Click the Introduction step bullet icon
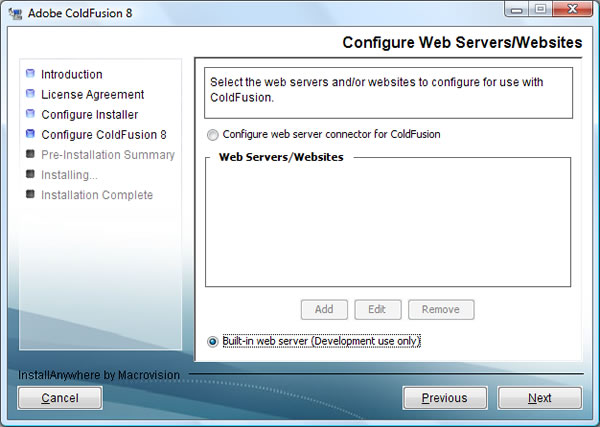The image size is (600, 427). (30, 73)
